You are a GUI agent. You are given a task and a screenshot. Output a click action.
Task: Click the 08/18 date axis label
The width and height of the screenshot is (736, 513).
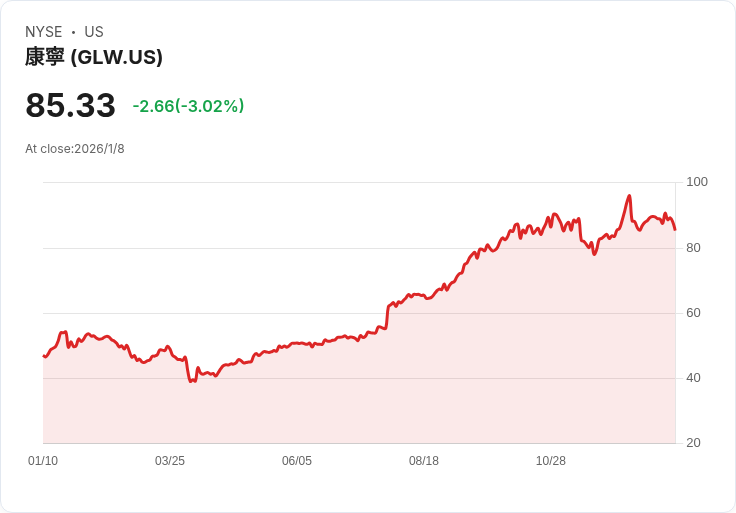tap(424, 461)
